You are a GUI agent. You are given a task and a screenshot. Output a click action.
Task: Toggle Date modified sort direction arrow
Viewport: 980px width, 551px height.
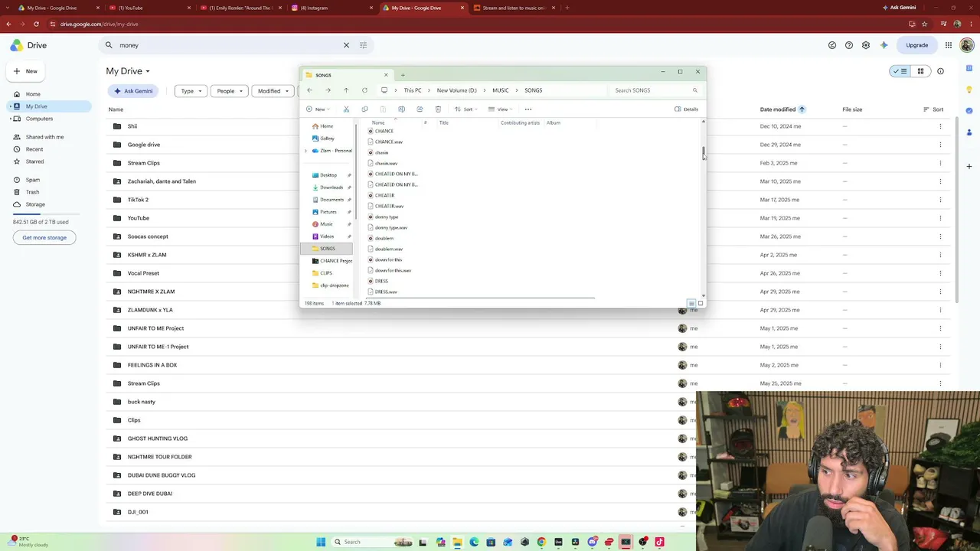(802, 109)
